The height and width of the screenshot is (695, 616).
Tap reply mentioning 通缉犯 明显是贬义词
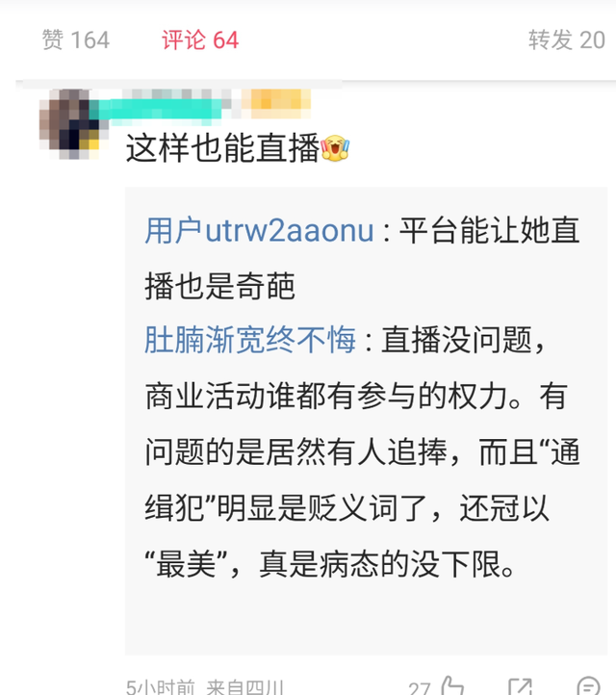coord(346,507)
